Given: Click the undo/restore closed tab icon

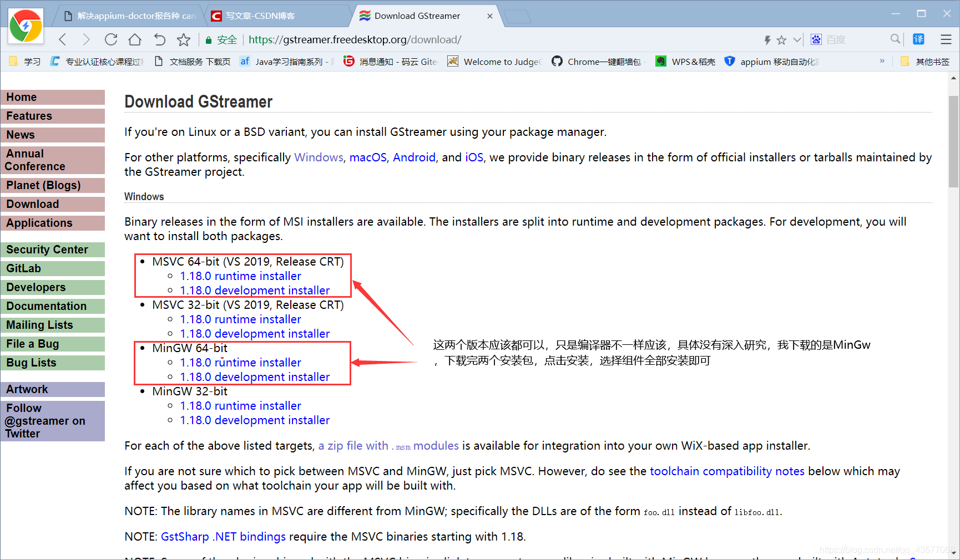Looking at the screenshot, I should tap(159, 39).
